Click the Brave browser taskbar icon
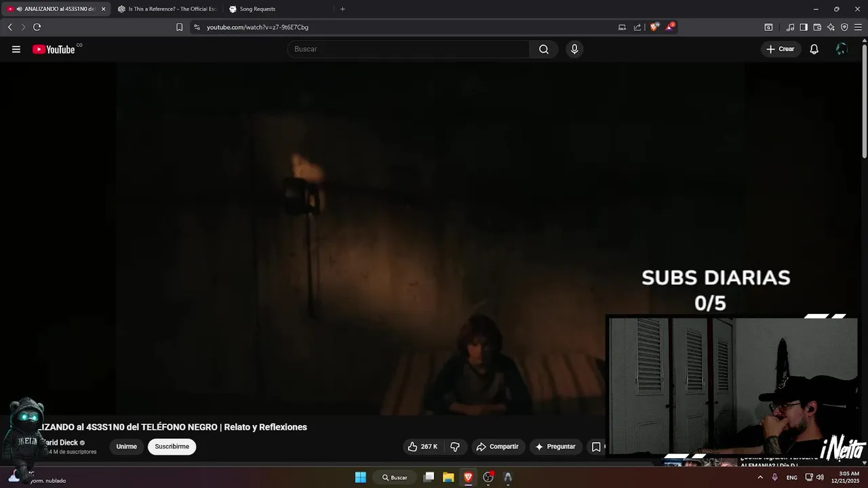 [x=468, y=477]
